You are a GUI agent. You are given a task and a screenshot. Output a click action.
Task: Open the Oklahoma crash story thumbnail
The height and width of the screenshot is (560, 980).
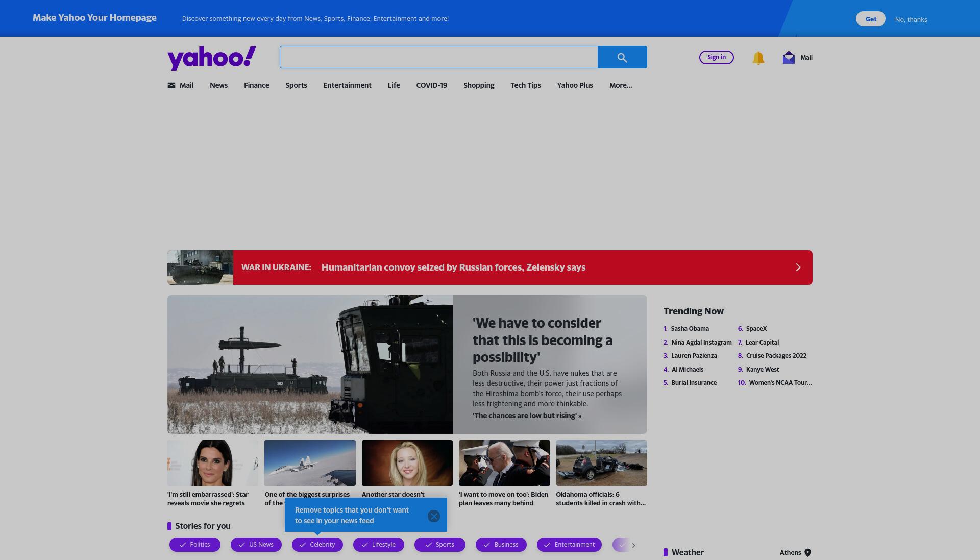pyautogui.click(x=602, y=463)
